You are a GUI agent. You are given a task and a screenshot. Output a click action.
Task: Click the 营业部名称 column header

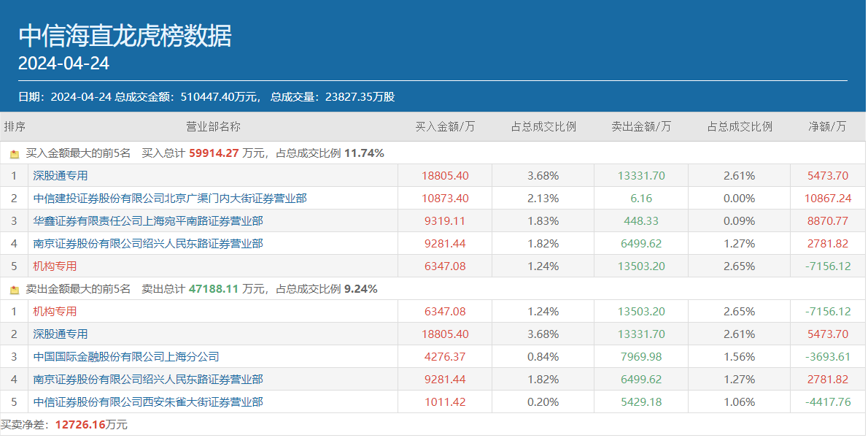pyautogui.click(x=213, y=127)
